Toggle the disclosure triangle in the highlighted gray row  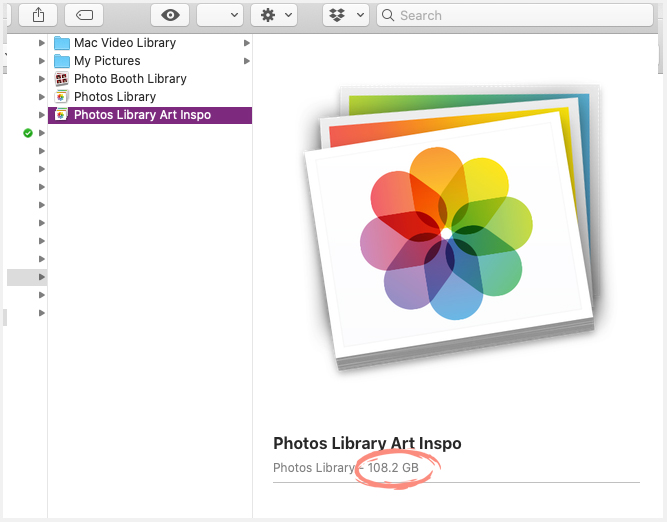pyautogui.click(x=42, y=277)
